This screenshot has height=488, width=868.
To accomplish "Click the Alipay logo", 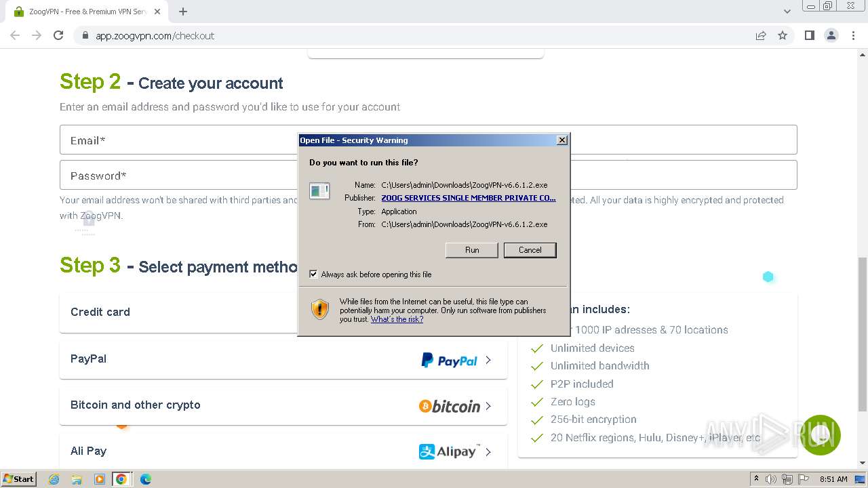I will tap(449, 451).
